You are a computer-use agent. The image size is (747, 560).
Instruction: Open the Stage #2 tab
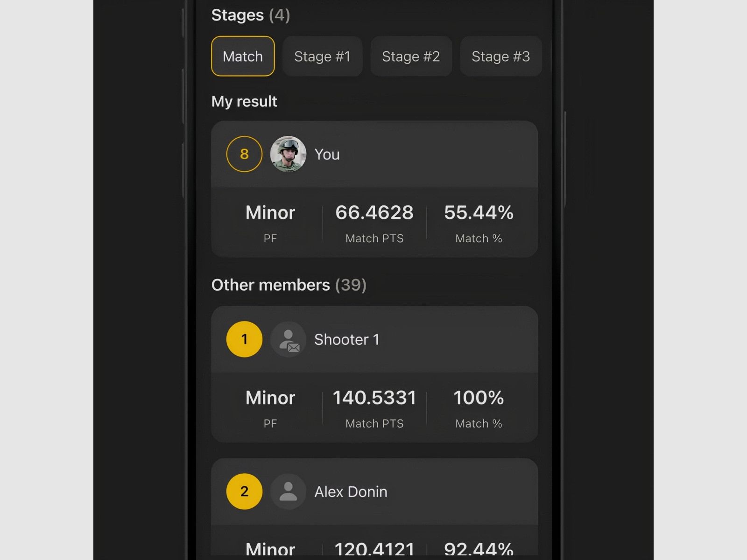pyautogui.click(x=411, y=56)
